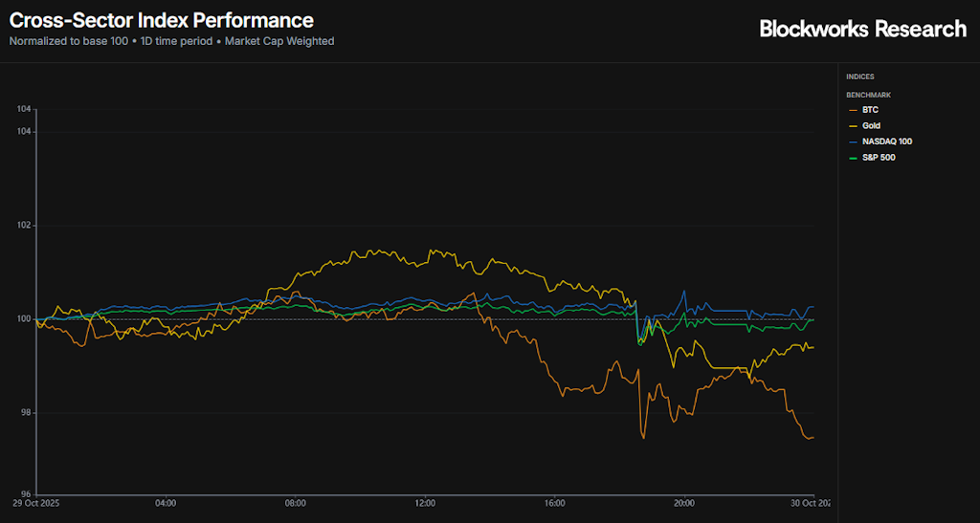Click the green S&P 500 legend swatch

(853, 157)
